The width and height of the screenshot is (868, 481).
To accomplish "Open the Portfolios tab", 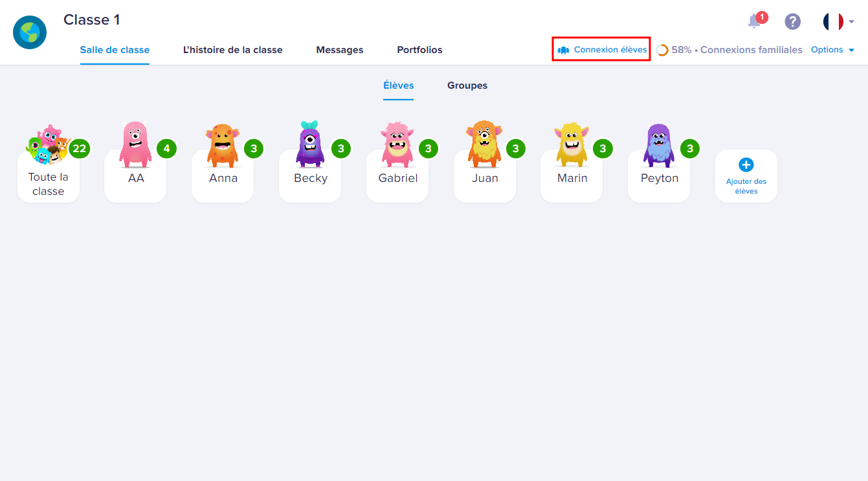I will (x=419, y=49).
